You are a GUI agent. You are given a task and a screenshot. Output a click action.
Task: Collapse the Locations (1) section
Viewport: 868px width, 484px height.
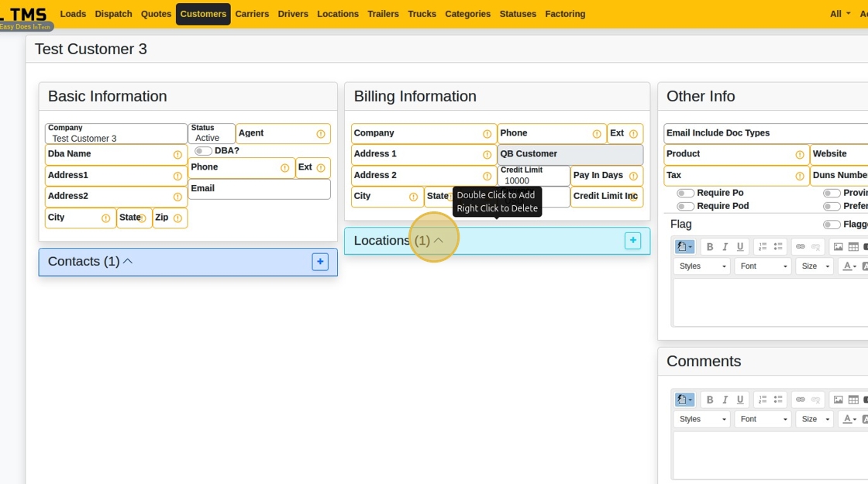438,241
